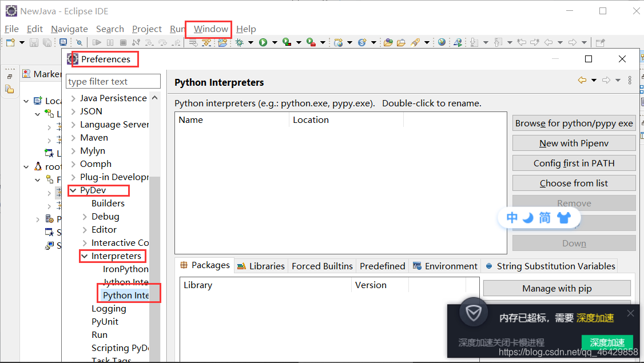Screen dimensions: 644x363
Task: Click the Terminate stop icon
Action: point(123,42)
